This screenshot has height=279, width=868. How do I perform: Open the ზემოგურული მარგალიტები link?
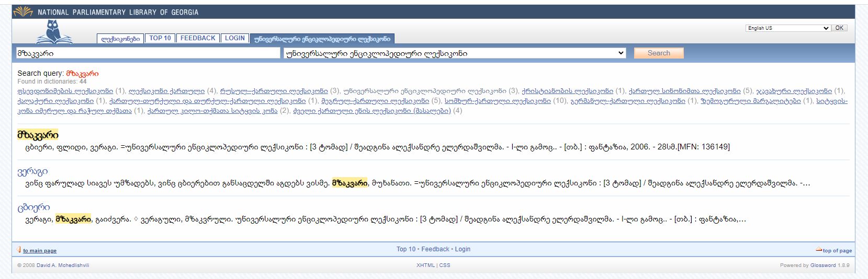751,101
